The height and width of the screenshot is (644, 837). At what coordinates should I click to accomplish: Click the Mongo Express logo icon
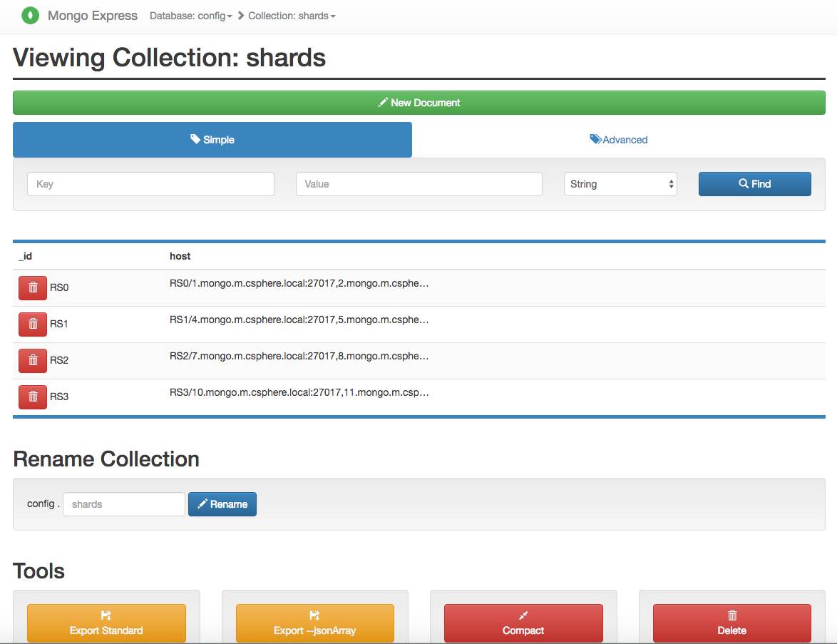point(30,15)
